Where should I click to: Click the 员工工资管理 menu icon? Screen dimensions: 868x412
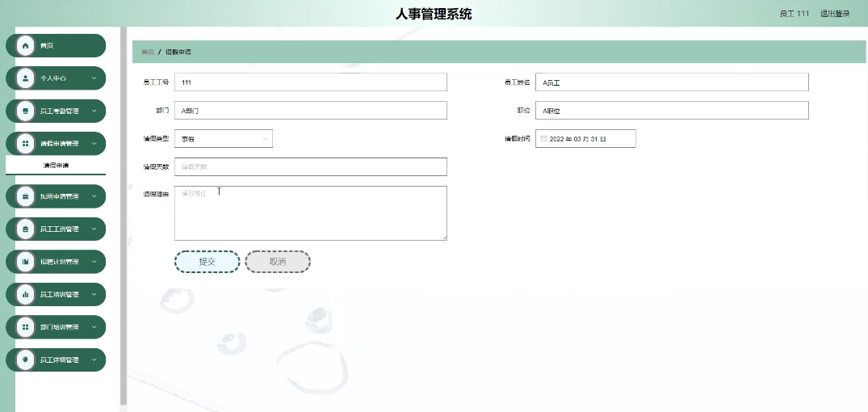click(x=25, y=229)
